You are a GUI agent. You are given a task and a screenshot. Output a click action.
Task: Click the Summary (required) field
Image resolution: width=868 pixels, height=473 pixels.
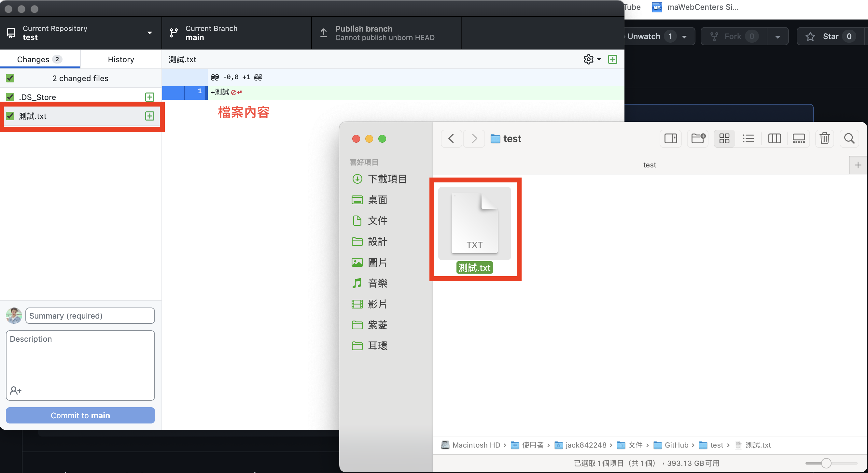tap(90, 316)
